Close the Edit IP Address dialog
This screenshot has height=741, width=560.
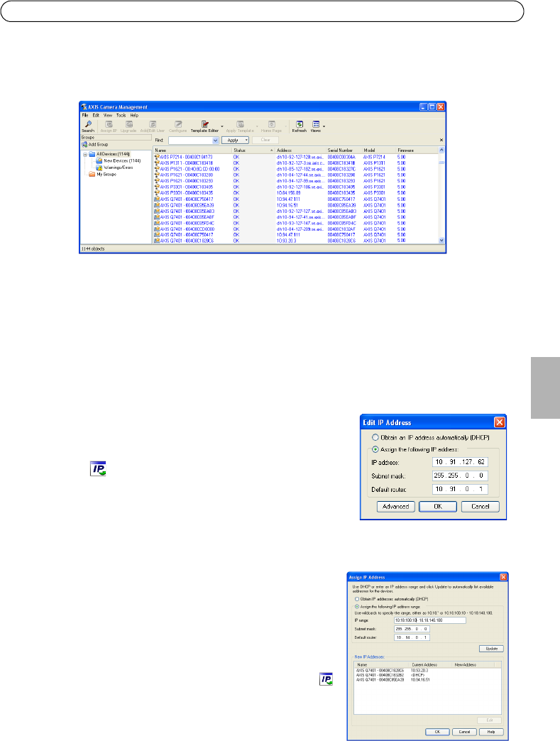(500, 422)
